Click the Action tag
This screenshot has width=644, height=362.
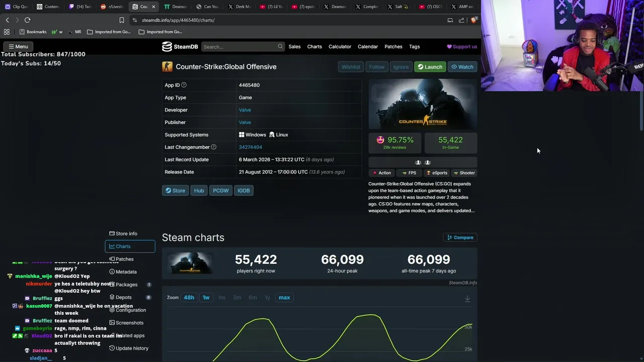point(382,173)
